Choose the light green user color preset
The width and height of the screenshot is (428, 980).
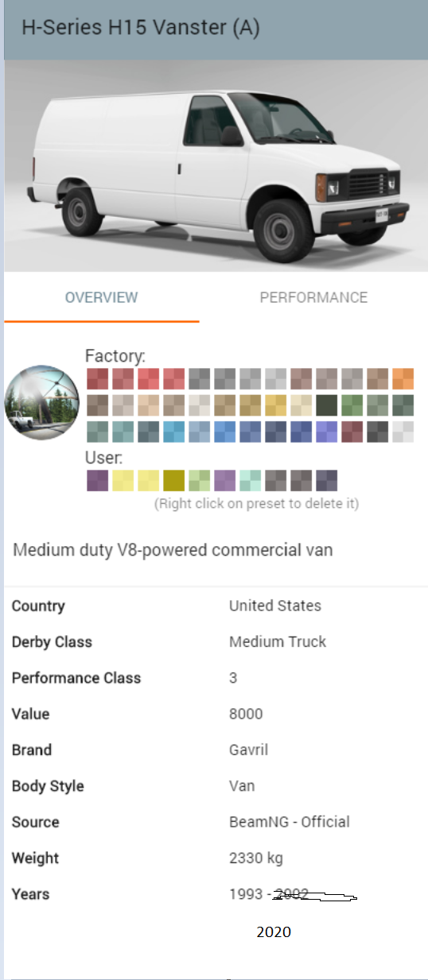point(199,480)
